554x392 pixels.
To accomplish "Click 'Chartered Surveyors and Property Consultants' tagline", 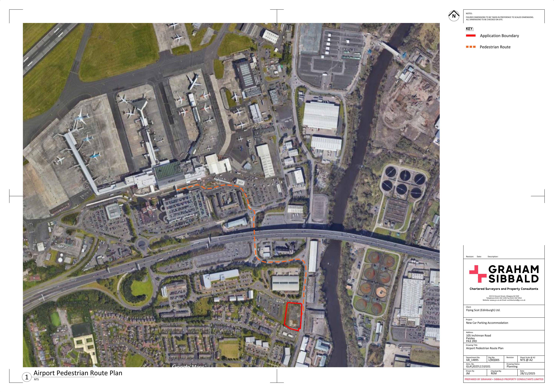I will tap(504, 289).
